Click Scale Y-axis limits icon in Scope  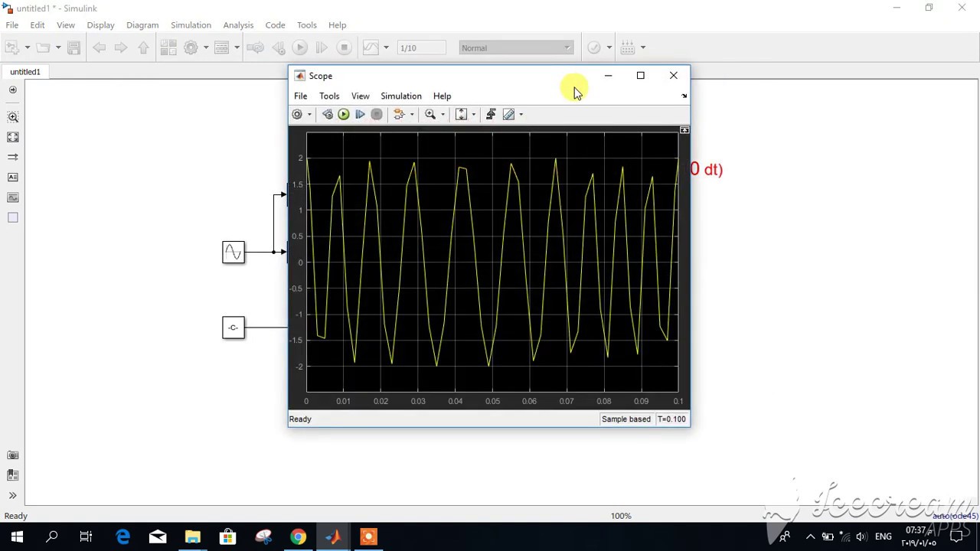[461, 114]
